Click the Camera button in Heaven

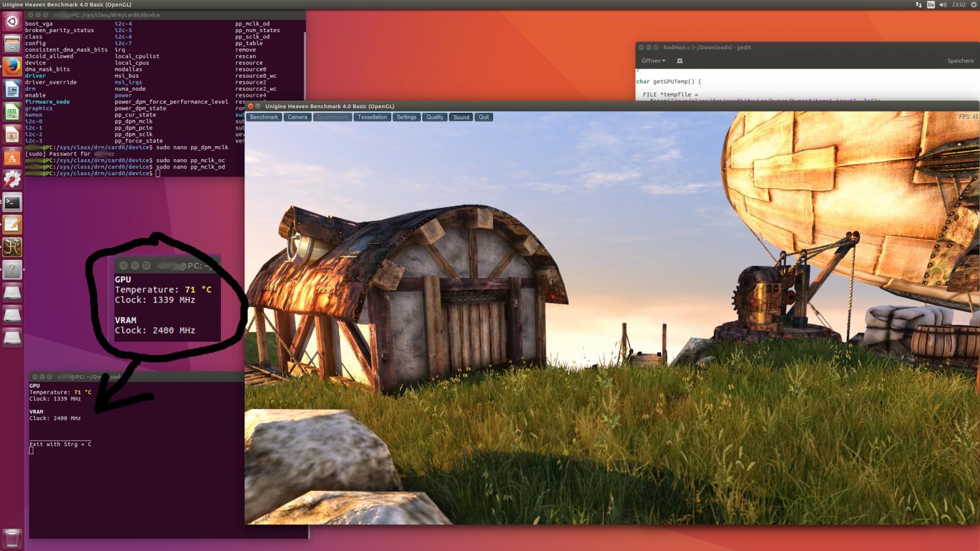[x=297, y=117]
